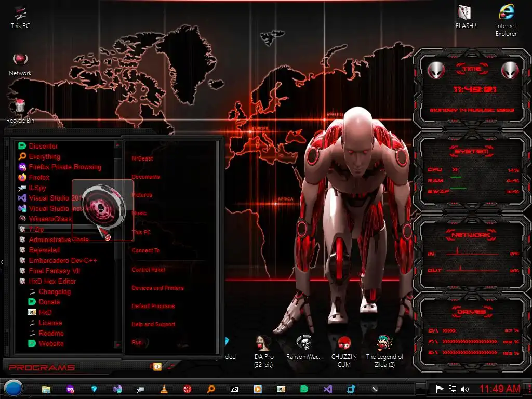Open Control Panel from the start menu
The height and width of the screenshot is (399, 532).
148,270
